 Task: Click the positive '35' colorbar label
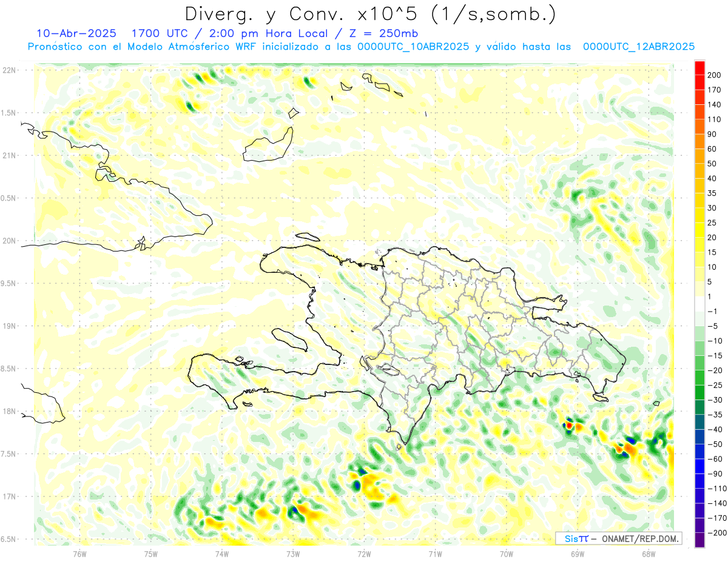click(712, 193)
